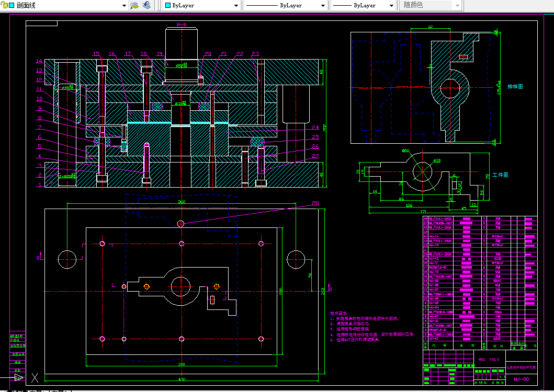Image resolution: width=554 pixels, height=392 pixels.
Task: Select the 260 dimension above the plan view
Action: pyautogui.click(x=182, y=202)
